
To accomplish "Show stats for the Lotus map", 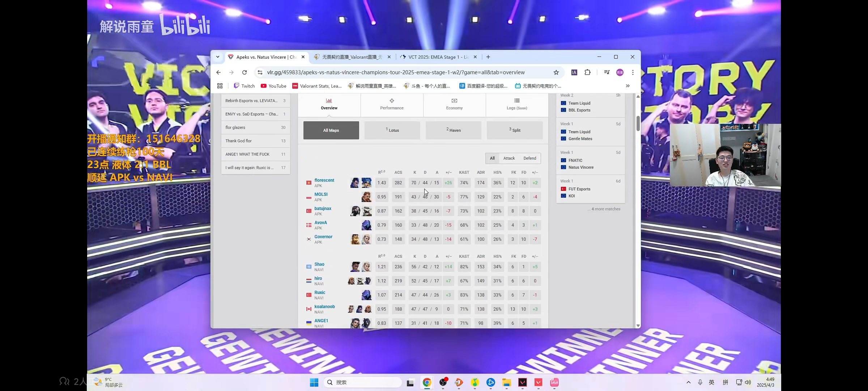I will (392, 130).
